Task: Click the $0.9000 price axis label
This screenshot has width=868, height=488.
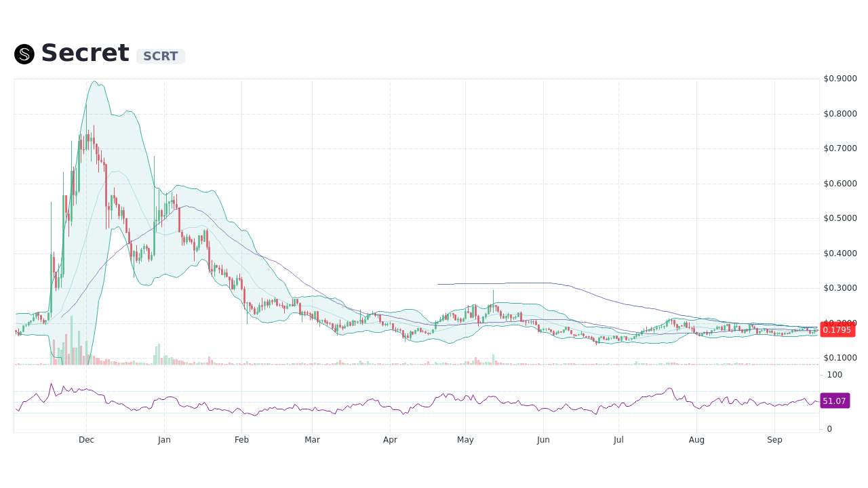Action: [x=840, y=79]
